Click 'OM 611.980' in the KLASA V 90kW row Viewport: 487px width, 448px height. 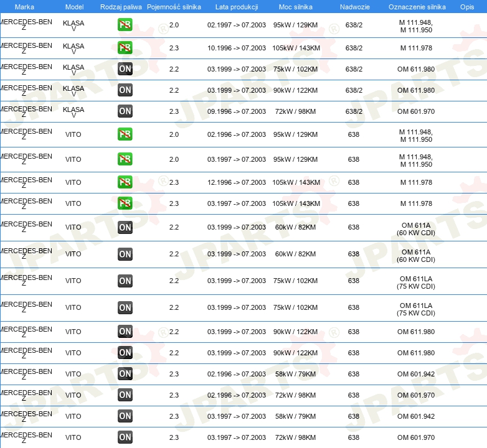click(x=416, y=90)
